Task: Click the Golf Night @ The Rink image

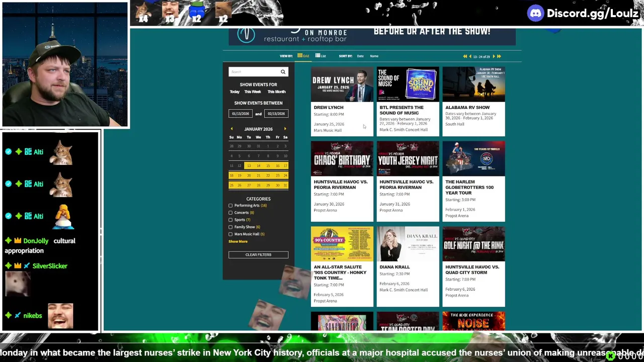Action: point(474,244)
